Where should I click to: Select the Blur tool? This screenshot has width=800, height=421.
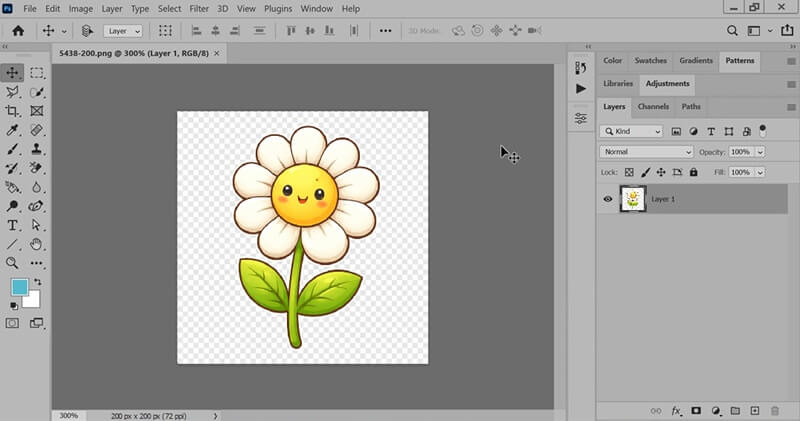pyautogui.click(x=36, y=187)
